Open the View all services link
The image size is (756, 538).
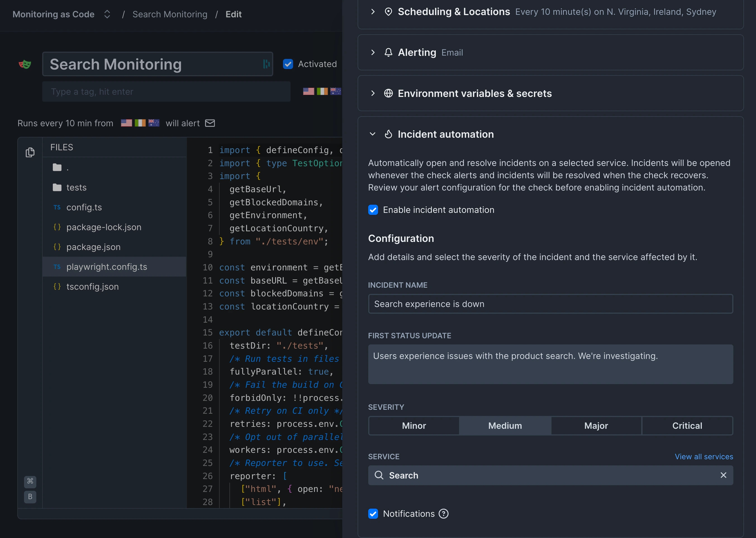[x=704, y=456]
